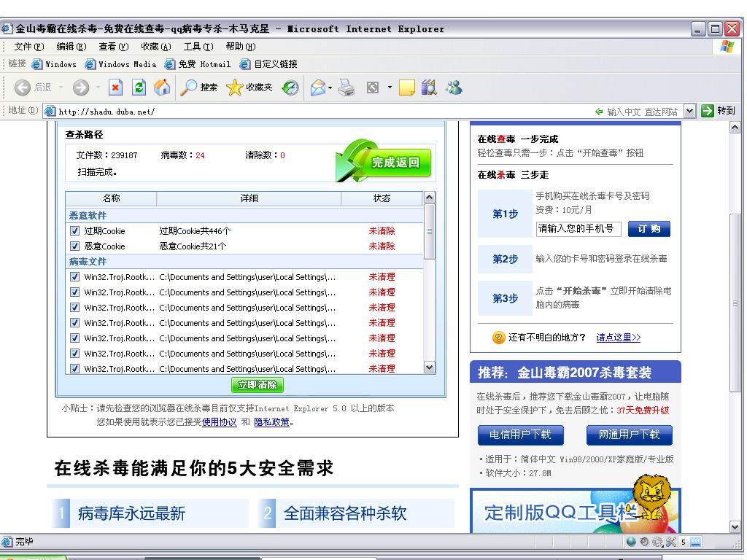Uncheck the last visible Win32.Troj.Rootk checkbox
This screenshot has width=747, height=560.
(x=74, y=368)
